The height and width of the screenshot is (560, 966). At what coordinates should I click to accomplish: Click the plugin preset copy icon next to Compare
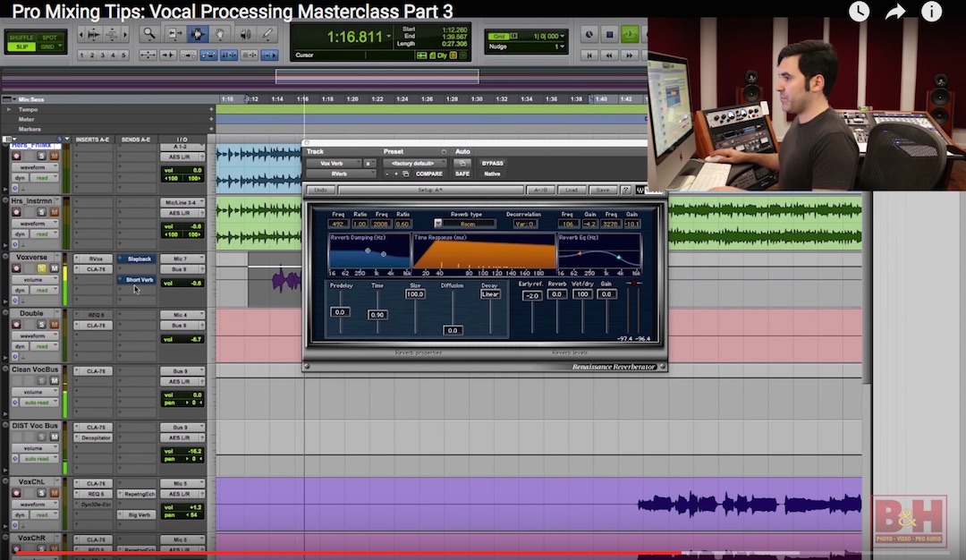[x=404, y=174]
